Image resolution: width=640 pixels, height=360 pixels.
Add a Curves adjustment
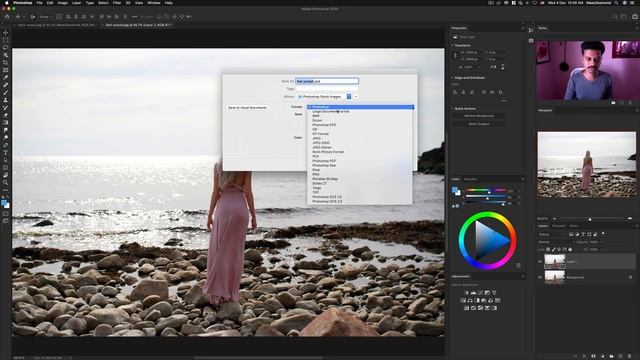pyautogui.click(x=480, y=293)
